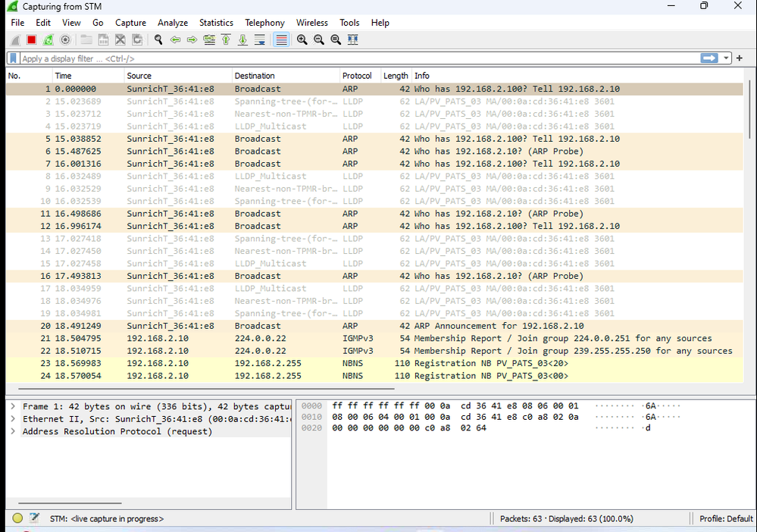Toggle auto-scroll during live capture
Image resolution: width=757 pixels, height=532 pixels.
260,40
